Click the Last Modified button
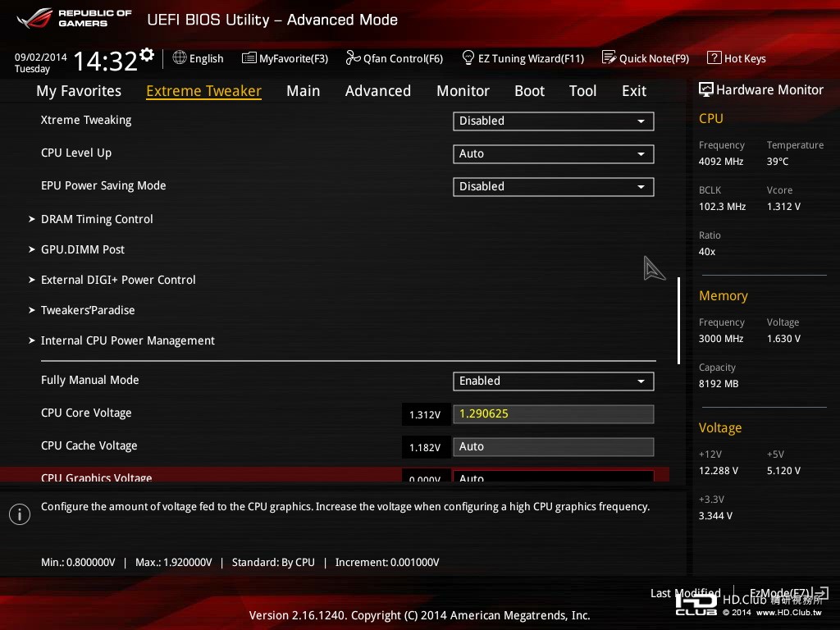 [x=685, y=593]
